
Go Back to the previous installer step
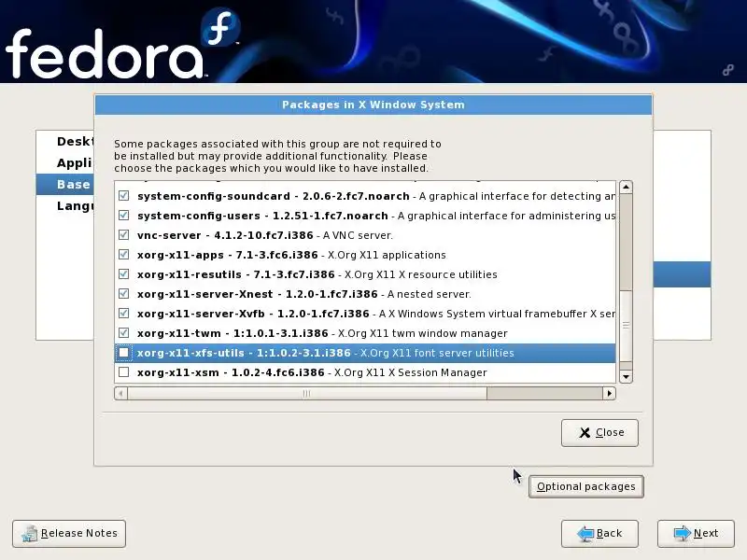pyautogui.click(x=599, y=533)
